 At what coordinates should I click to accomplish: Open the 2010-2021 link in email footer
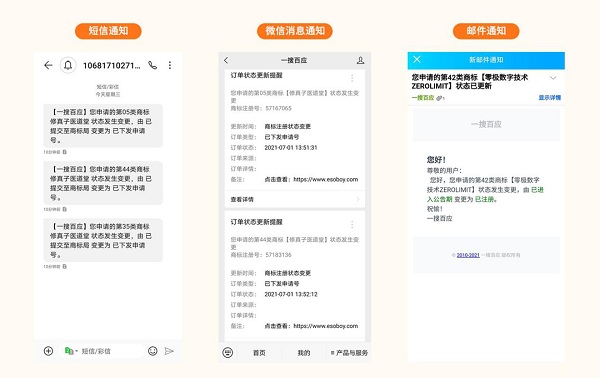click(x=468, y=255)
